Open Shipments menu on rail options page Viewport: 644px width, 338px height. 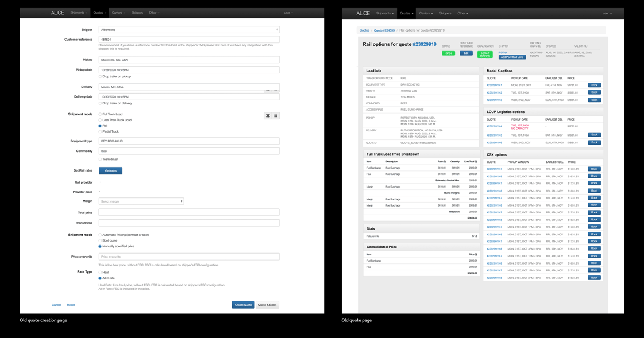coord(385,13)
